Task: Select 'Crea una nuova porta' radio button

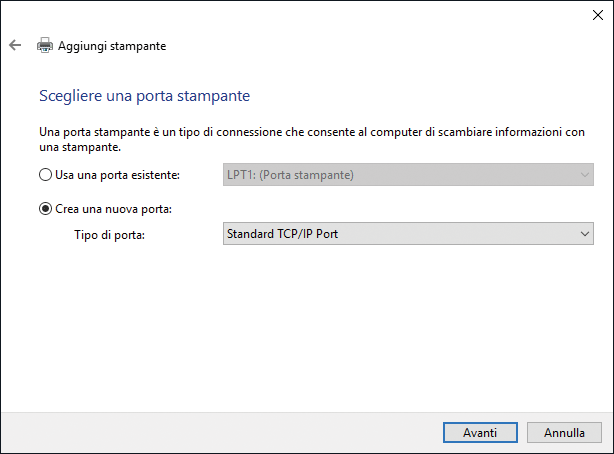Action: pyautogui.click(x=45, y=209)
